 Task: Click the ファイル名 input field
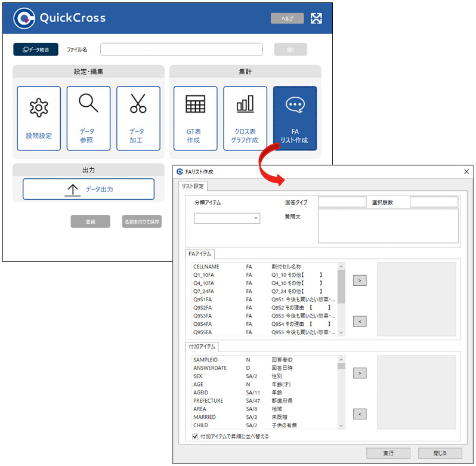tap(181, 50)
